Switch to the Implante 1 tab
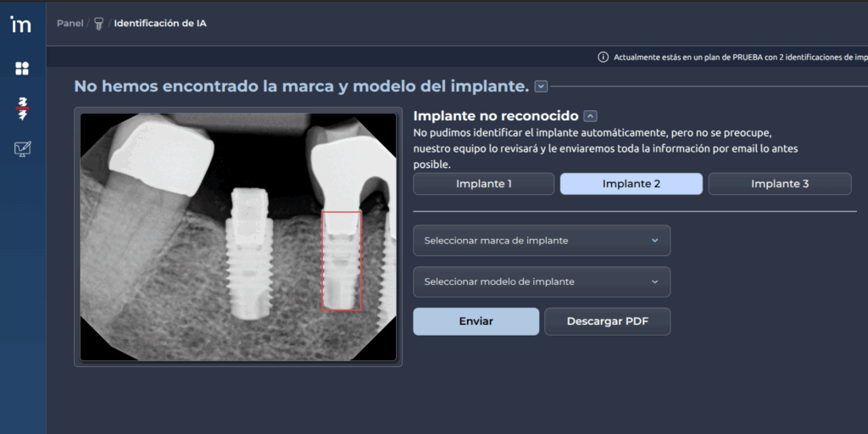The image size is (868, 434). [x=483, y=184]
